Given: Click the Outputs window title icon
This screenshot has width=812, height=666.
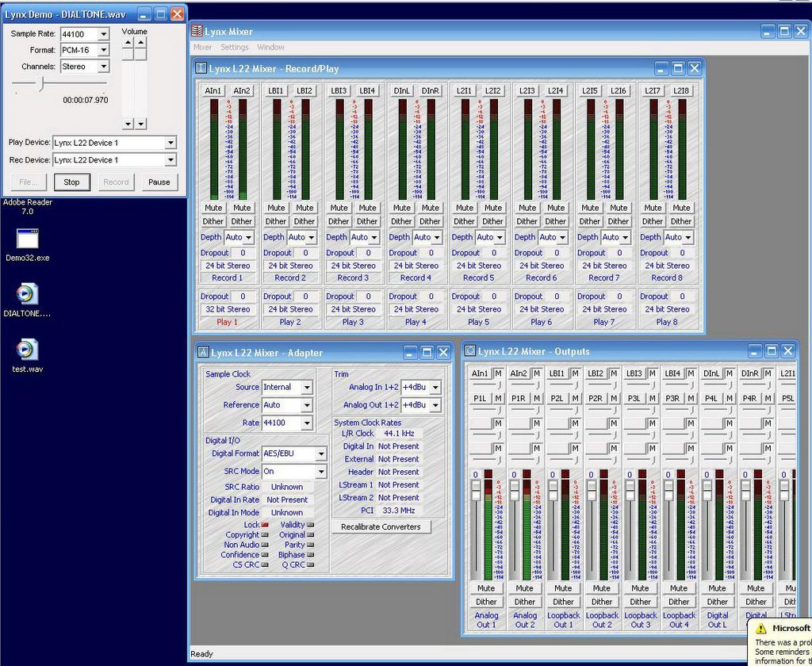Looking at the screenshot, I should point(470,350).
